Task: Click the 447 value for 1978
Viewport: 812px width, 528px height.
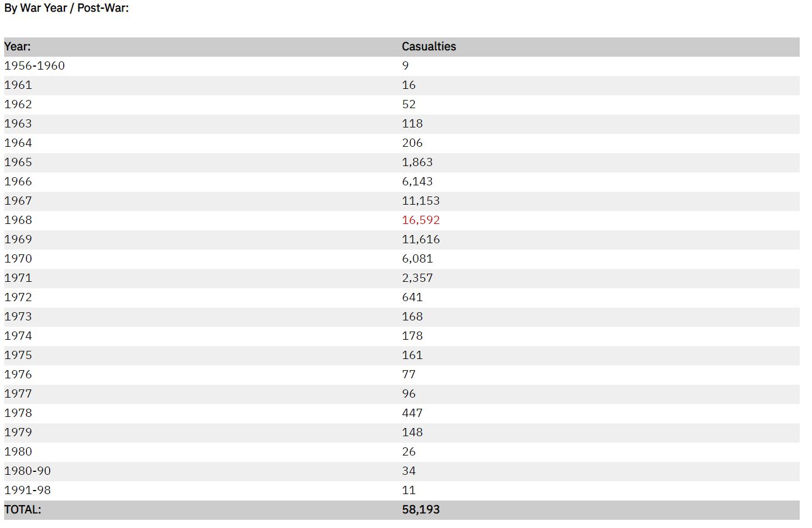Action: (x=412, y=413)
